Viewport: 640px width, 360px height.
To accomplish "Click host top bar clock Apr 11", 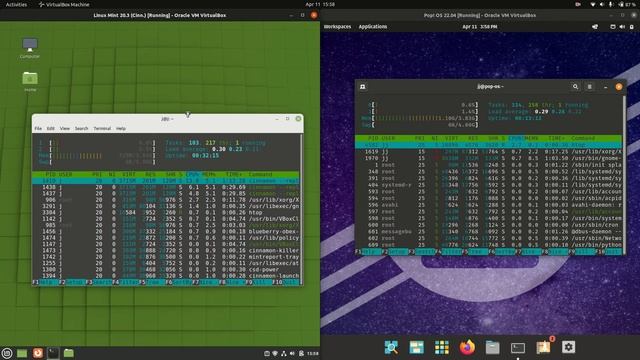I will pyautogui.click(x=320, y=4).
